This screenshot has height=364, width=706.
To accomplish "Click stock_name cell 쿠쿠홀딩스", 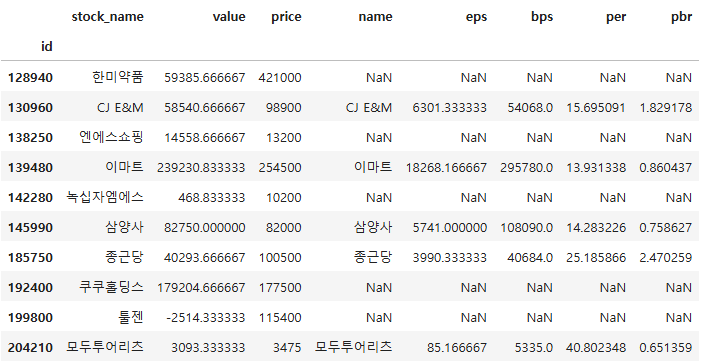I will 112,287.
